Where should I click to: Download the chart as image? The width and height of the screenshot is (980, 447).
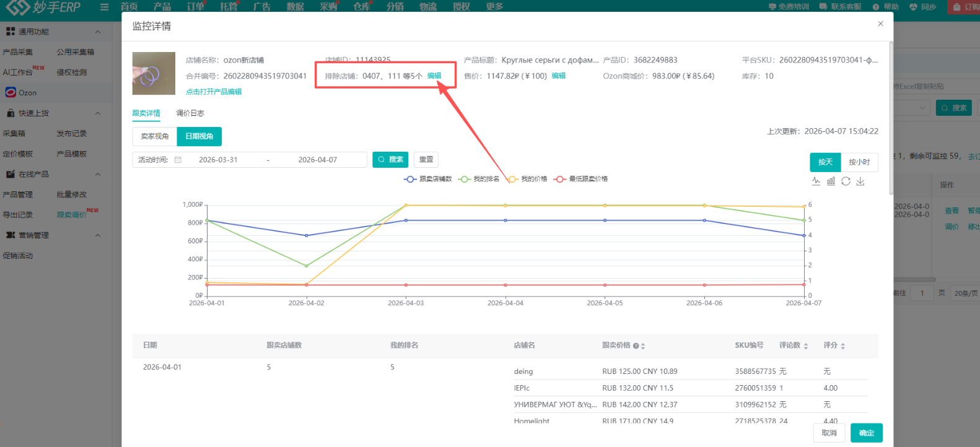click(x=860, y=181)
